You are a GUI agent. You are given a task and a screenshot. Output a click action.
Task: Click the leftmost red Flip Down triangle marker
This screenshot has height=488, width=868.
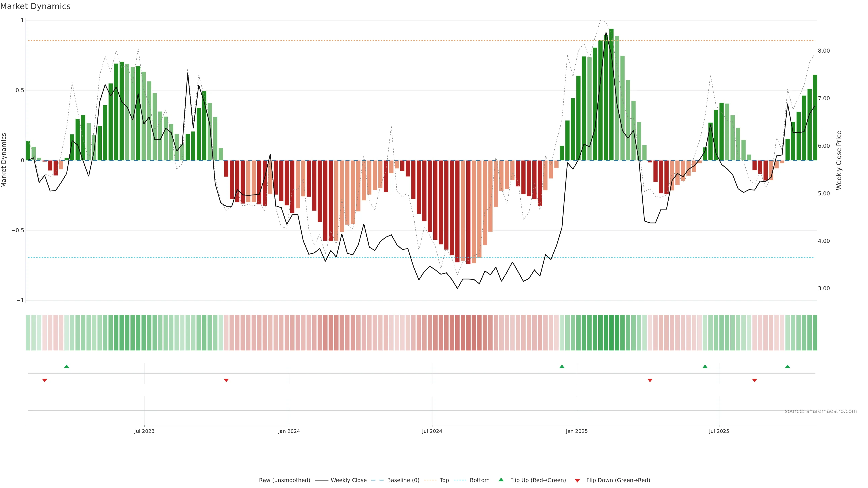click(x=45, y=380)
